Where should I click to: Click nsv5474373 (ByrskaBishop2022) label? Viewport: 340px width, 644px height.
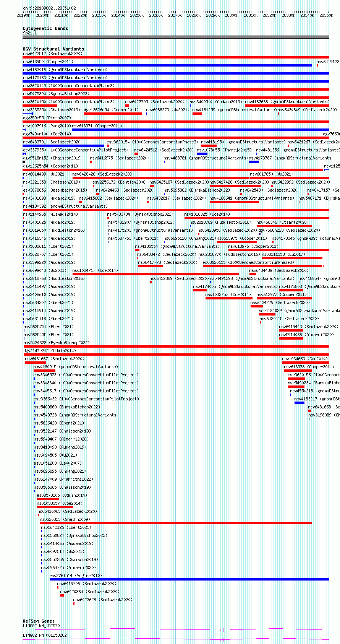coord(56,343)
